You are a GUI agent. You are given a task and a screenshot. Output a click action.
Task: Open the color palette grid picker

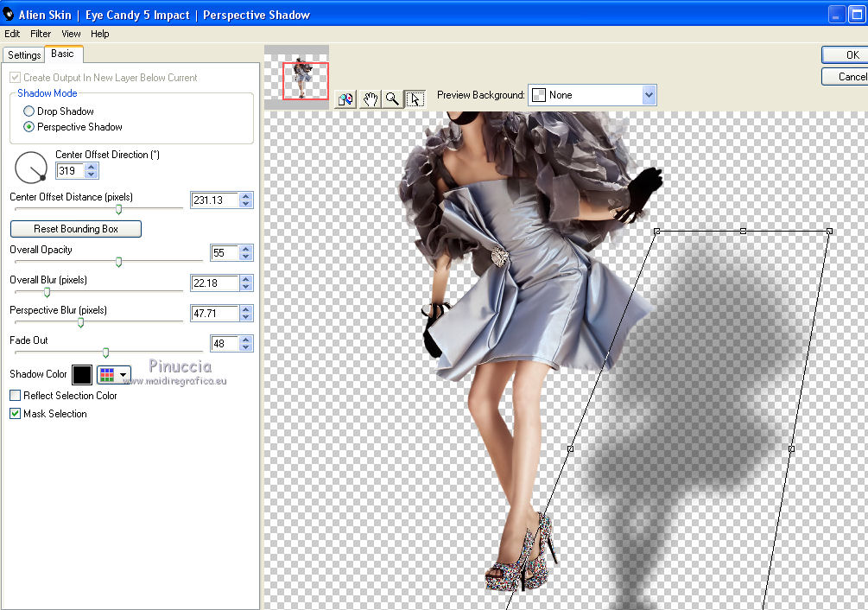pos(114,375)
